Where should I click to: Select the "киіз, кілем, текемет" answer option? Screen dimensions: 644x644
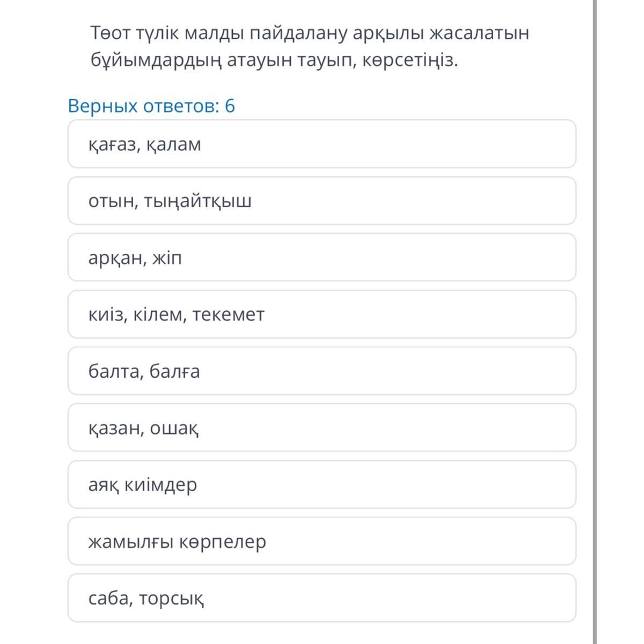coord(321,314)
